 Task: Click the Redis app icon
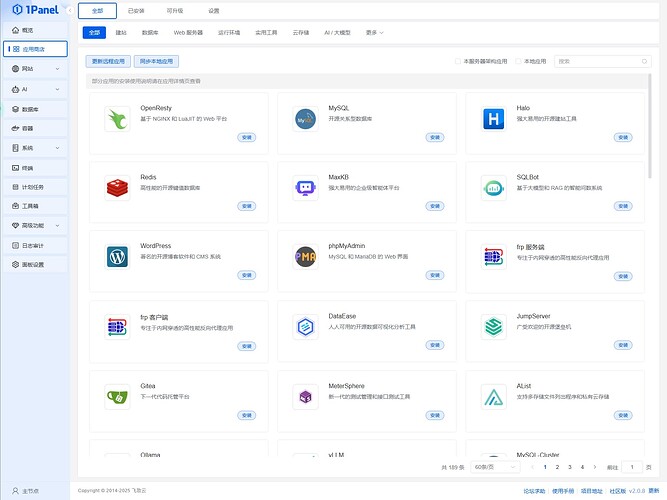click(117, 188)
